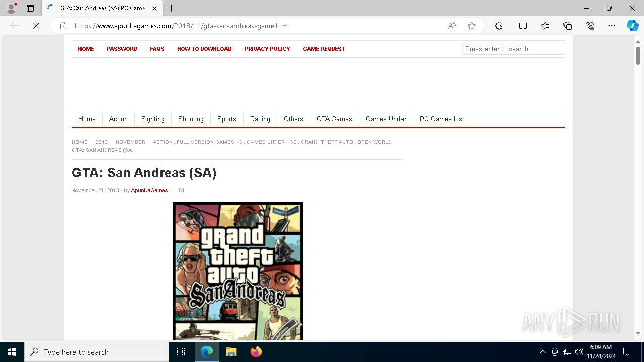
Task: Open the Copilot sidebar
Action: [632, 26]
